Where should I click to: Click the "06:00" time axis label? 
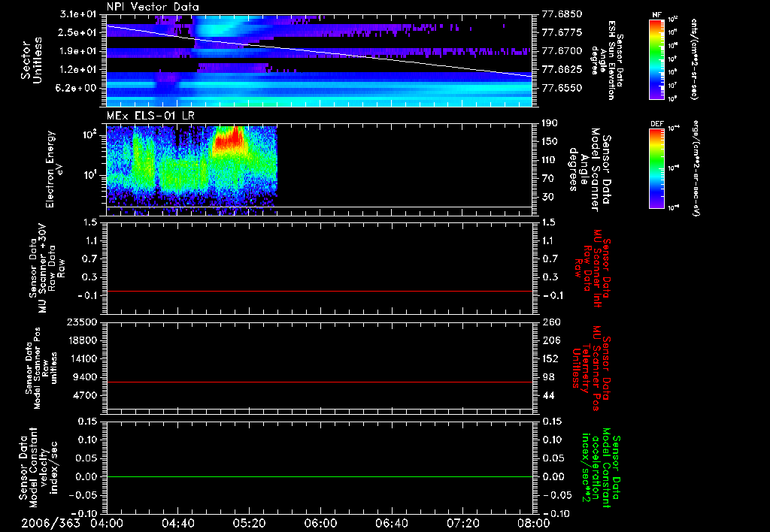tap(320, 523)
